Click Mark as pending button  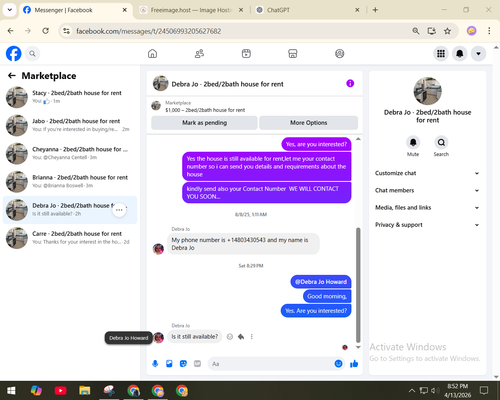[204, 123]
